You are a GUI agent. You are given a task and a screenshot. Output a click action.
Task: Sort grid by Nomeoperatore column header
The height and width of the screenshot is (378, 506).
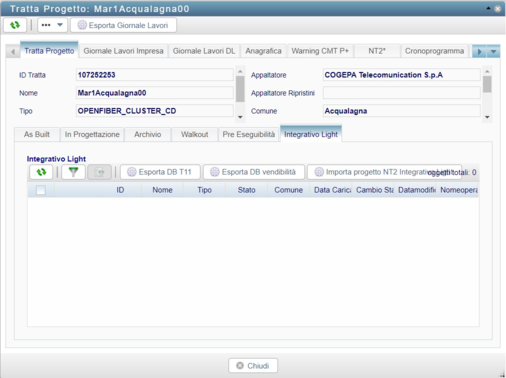[457, 190]
